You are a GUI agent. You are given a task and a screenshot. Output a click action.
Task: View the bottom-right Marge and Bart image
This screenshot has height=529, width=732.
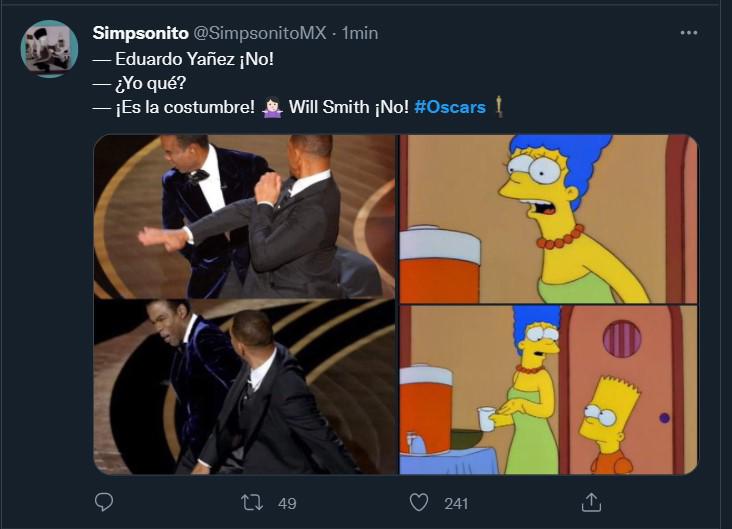[x=548, y=388]
